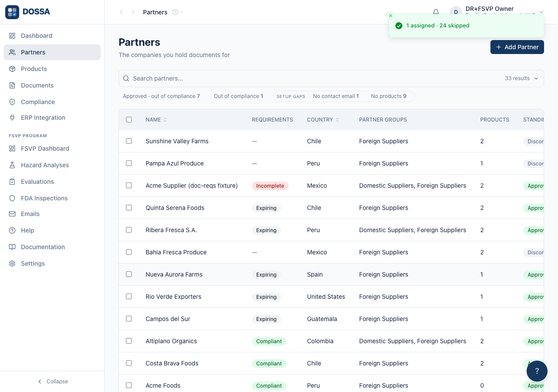
Task: Click the Help question-circle icon
Action: click(x=12, y=230)
